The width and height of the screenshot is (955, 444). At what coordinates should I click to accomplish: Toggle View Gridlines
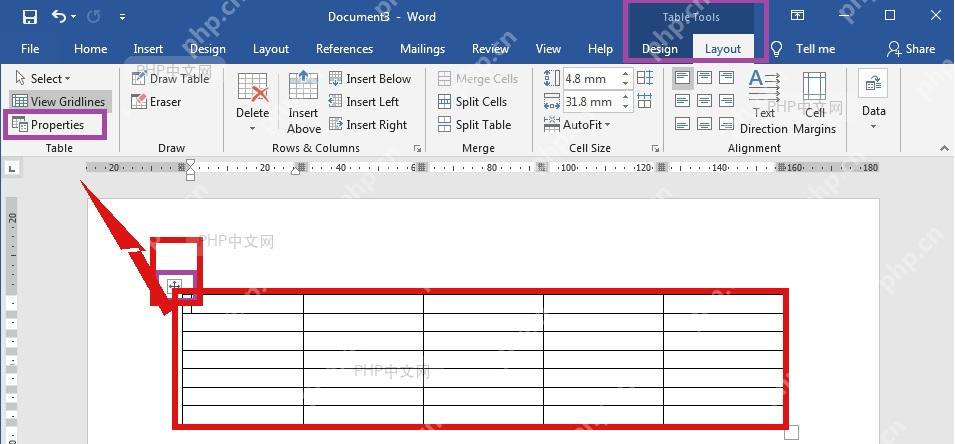(x=59, y=102)
